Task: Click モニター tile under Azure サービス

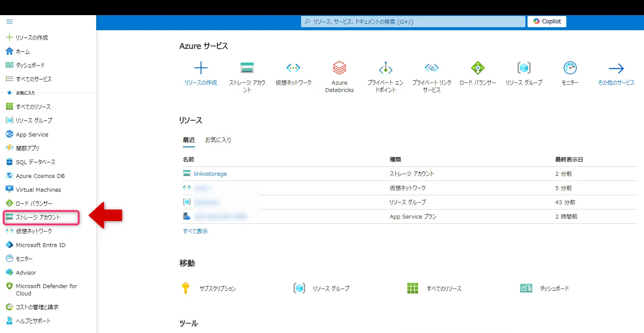Action: [570, 73]
